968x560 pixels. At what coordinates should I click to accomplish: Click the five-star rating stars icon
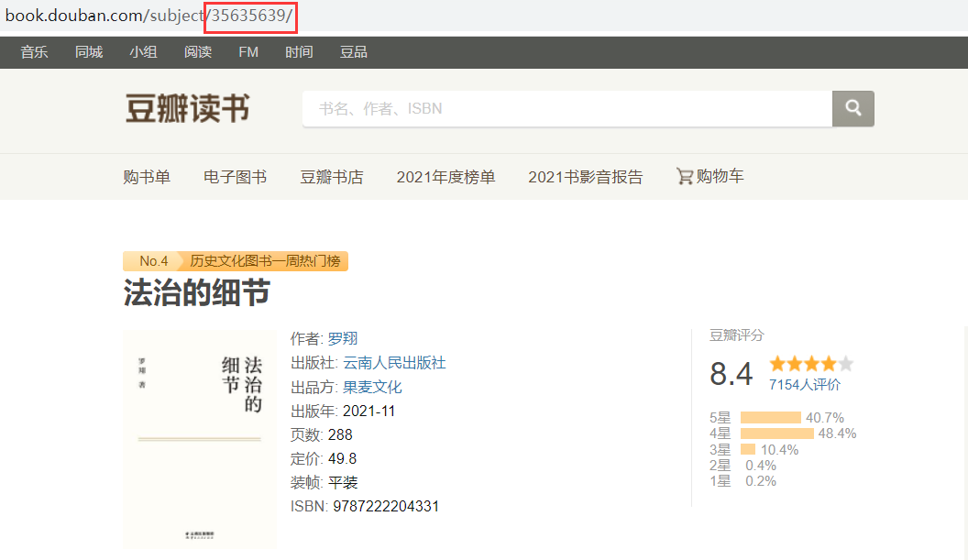[x=811, y=364]
